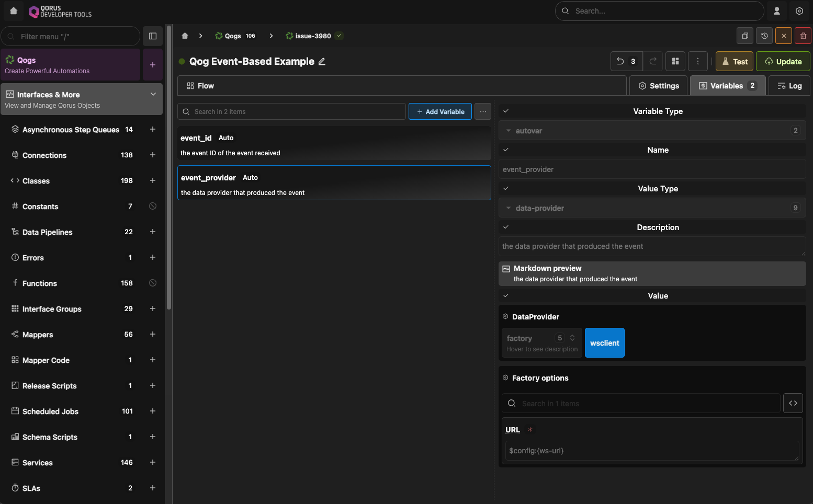The width and height of the screenshot is (813, 504).
Task: Collapse the Interfaces & More menu
Action: click(153, 95)
